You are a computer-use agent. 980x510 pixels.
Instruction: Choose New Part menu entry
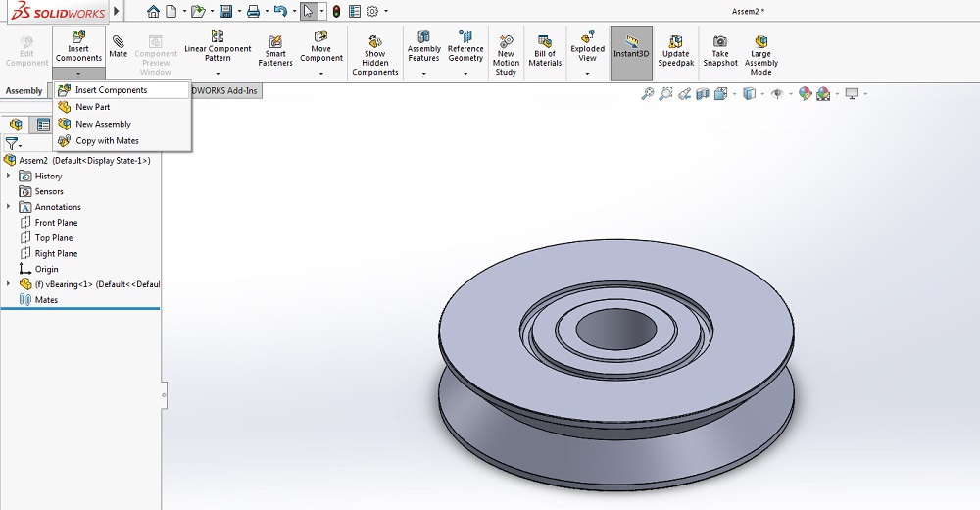point(122,107)
